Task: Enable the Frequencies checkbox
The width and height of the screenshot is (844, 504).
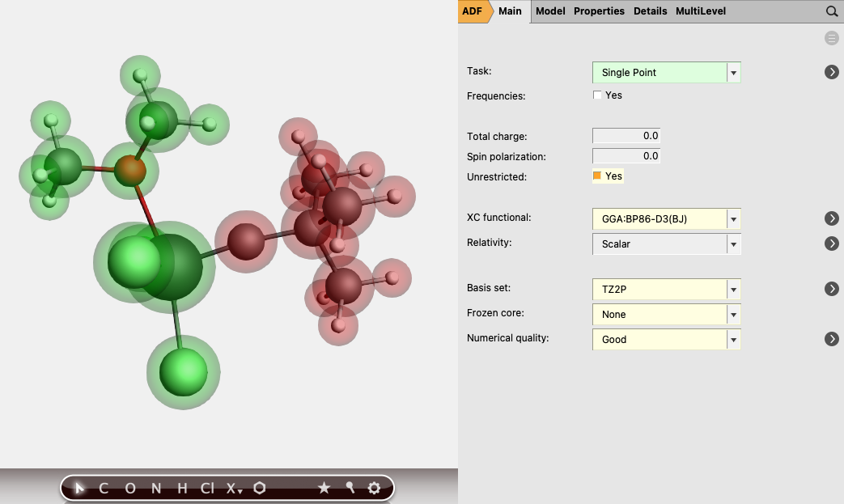Action: coord(597,95)
